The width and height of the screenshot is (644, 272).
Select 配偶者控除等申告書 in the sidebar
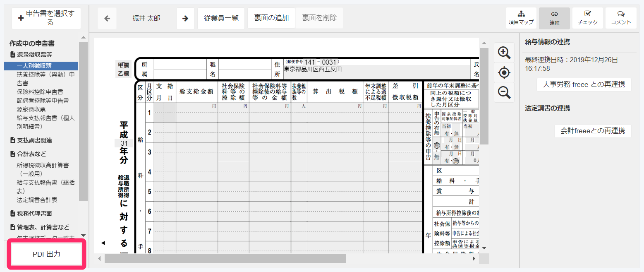point(43,100)
